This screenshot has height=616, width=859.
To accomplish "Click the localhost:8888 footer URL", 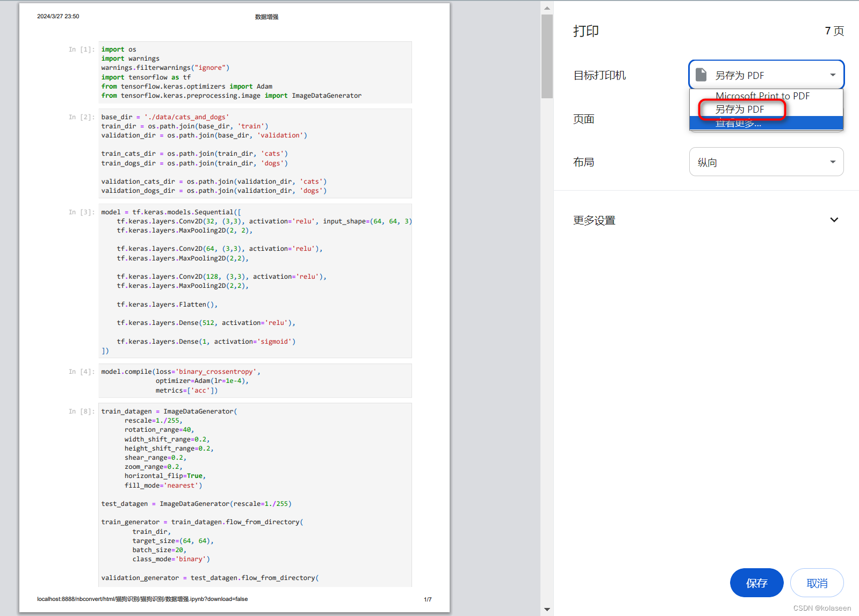I will pyautogui.click(x=142, y=599).
